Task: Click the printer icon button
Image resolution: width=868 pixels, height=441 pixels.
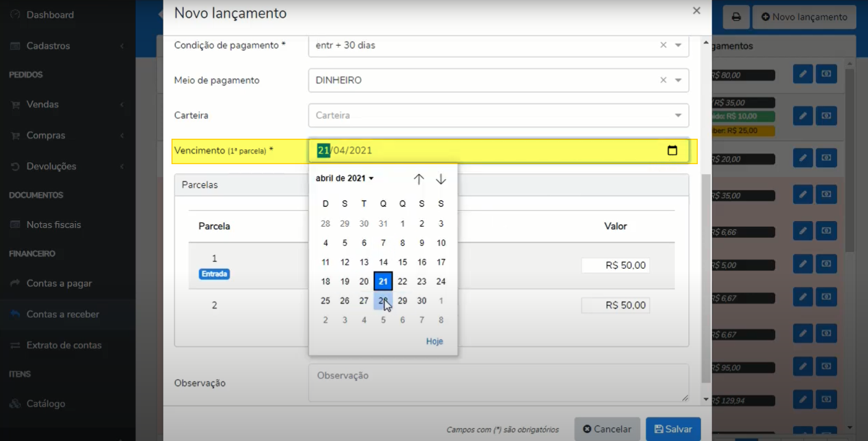Action: (736, 17)
